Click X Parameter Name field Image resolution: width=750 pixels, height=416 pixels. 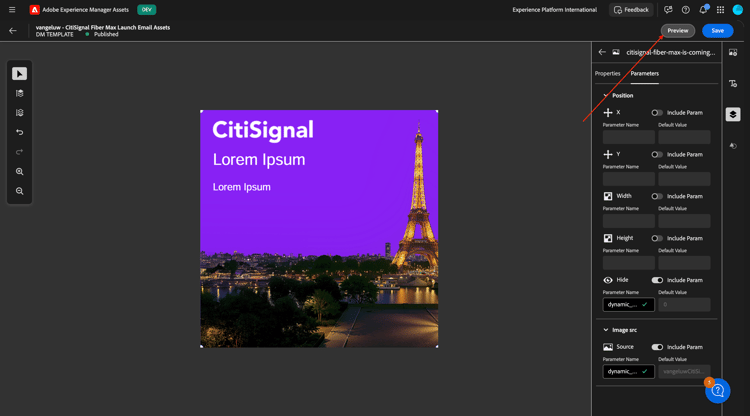click(629, 137)
